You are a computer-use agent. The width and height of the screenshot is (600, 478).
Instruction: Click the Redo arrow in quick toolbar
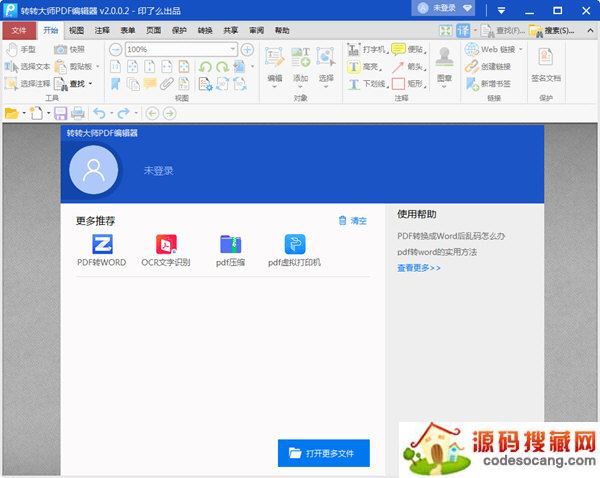click(123, 113)
